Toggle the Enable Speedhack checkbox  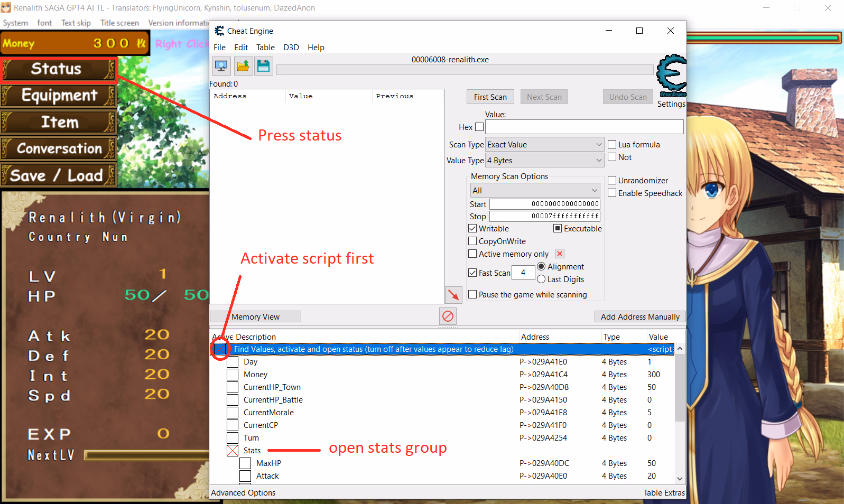point(612,193)
